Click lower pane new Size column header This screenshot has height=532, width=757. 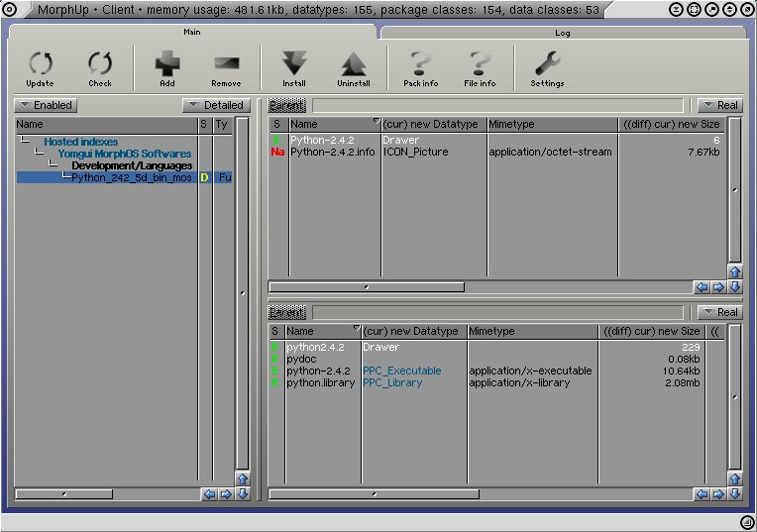pos(652,331)
